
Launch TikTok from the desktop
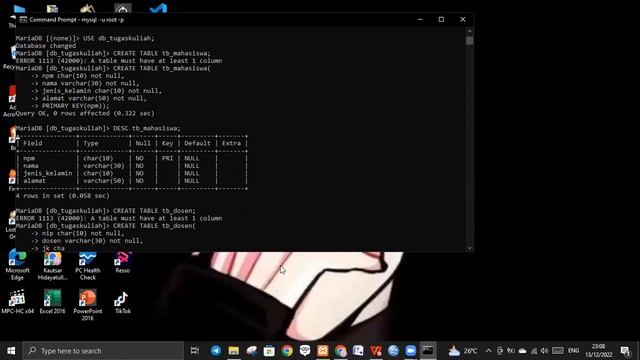point(122,302)
